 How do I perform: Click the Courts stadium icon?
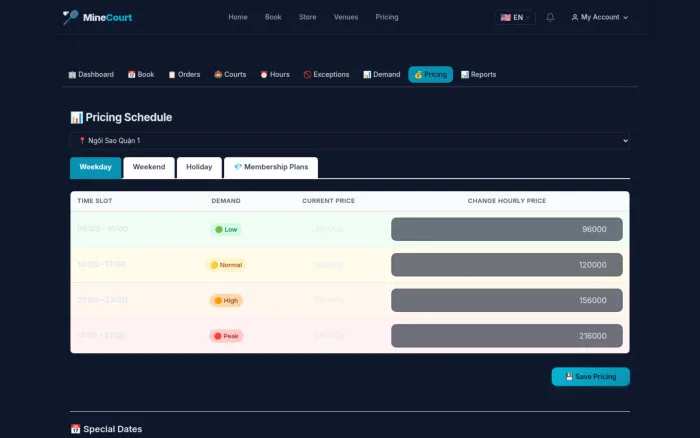[x=218, y=75]
